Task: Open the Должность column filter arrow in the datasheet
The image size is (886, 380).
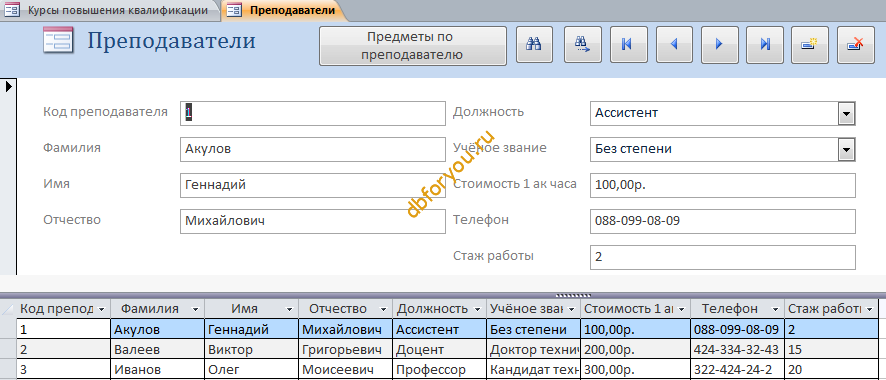Action: [478, 309]
